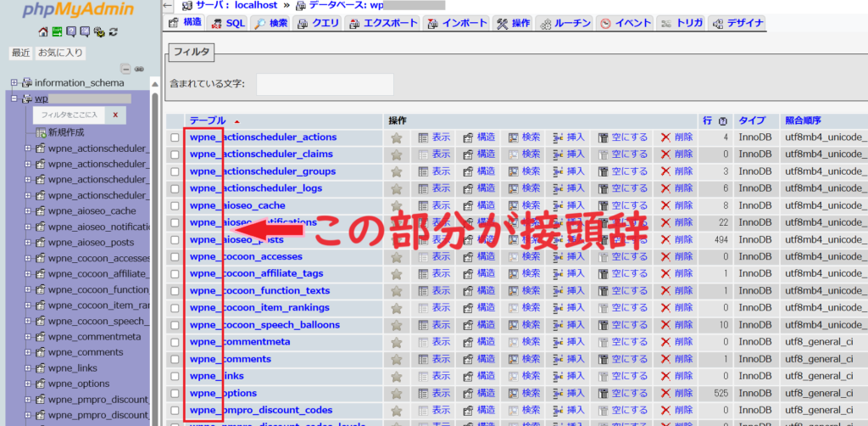
Task: Click the green log out icon
Action: pyautogui.click(x=58, y=32)
